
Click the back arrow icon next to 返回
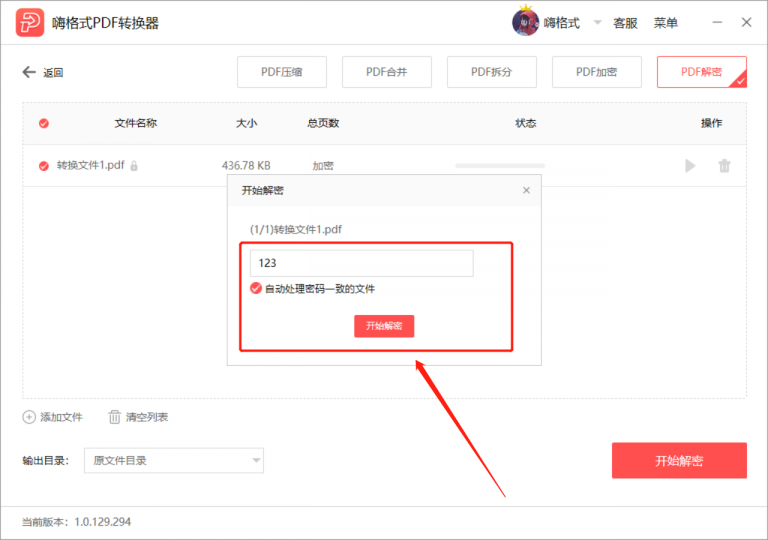pyautogui.click(x=29, y=73)
